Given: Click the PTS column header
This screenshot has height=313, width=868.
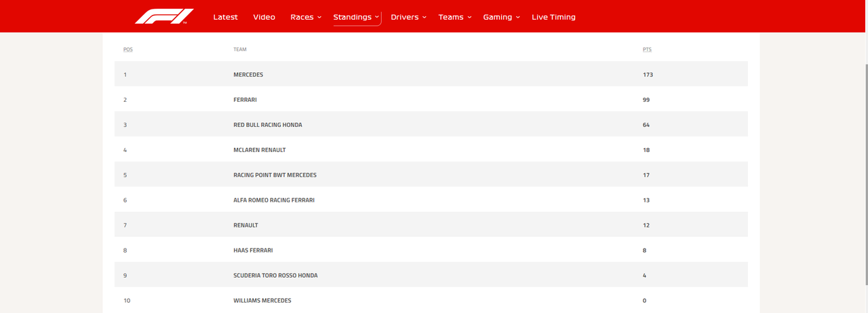Looking at the screenshot, I should tap(647, 50).
